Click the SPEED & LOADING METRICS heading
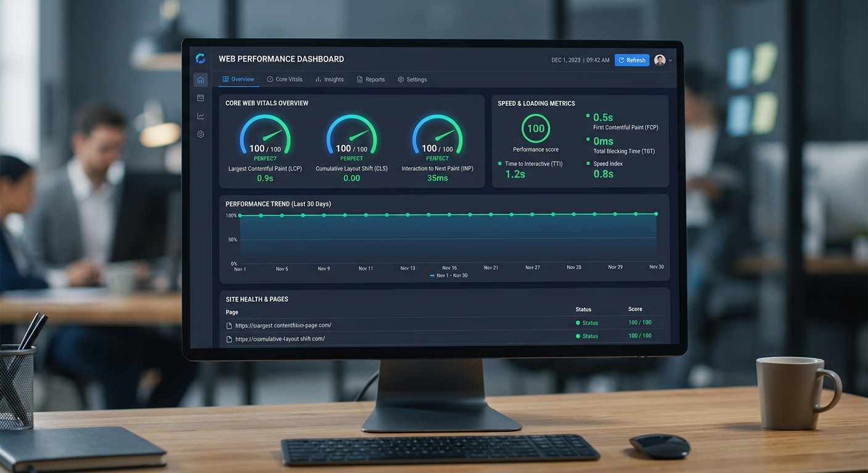This screenshot has width=868, height=473. (536, 103)
